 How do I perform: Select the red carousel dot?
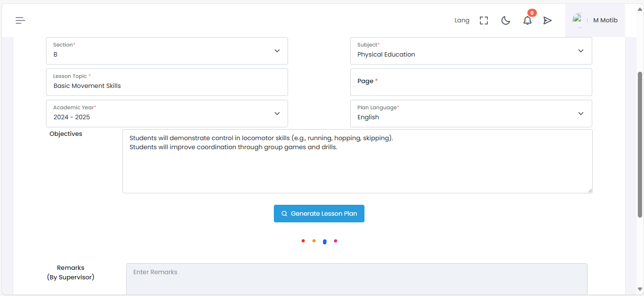tap(303, 241)
